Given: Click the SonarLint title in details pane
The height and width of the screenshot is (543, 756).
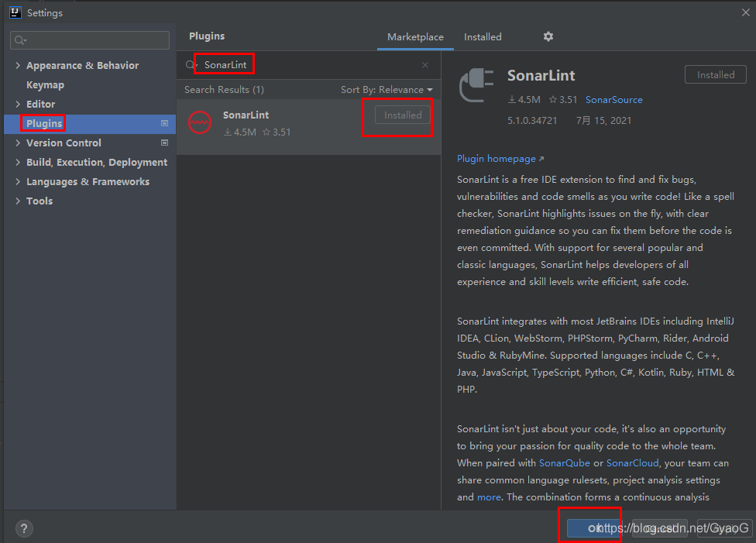Looking at the screenshot, I should point(541,76).
